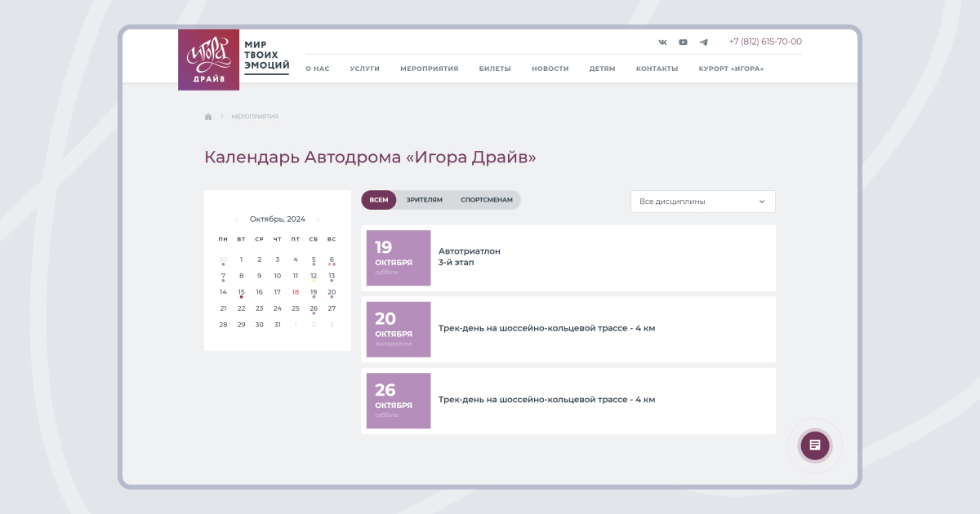
Task: Click the Игора Драйв logo
Action: click(x=208, y=60)
